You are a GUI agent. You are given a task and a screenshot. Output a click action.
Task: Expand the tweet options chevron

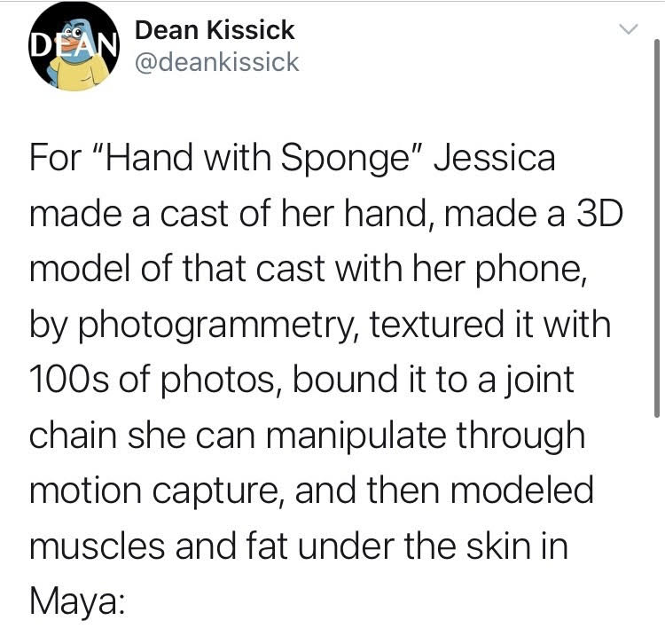click(628, 29)
